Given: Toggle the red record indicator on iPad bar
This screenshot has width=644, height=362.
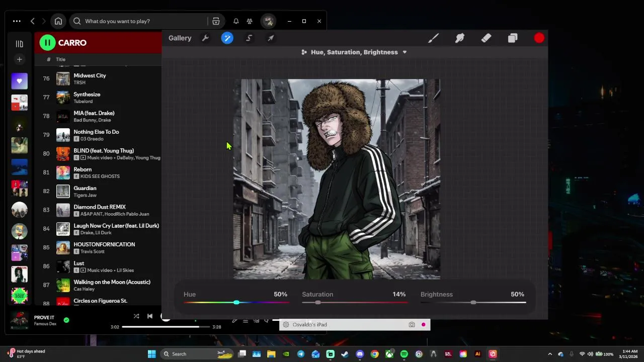Looking at the screenshot, I should [x=424, y=325].
